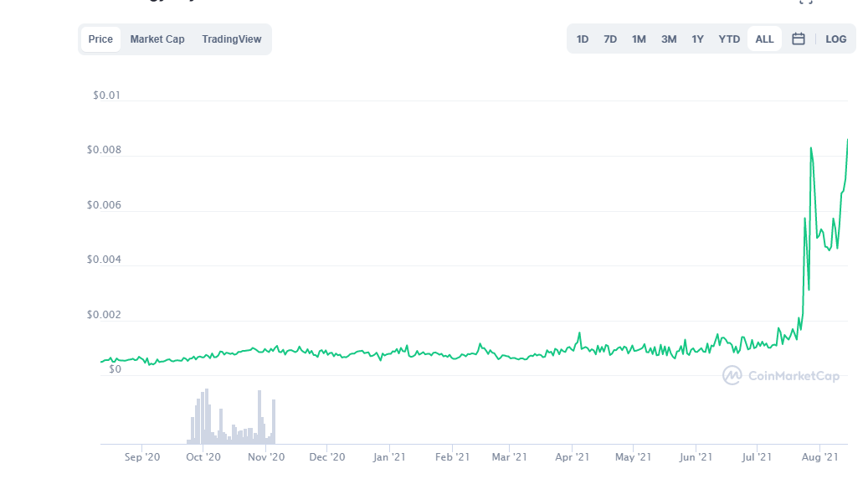This screenshot has height=479, width=868.
Task: Click the $0.01 price axis label
Action: point(106,95)
